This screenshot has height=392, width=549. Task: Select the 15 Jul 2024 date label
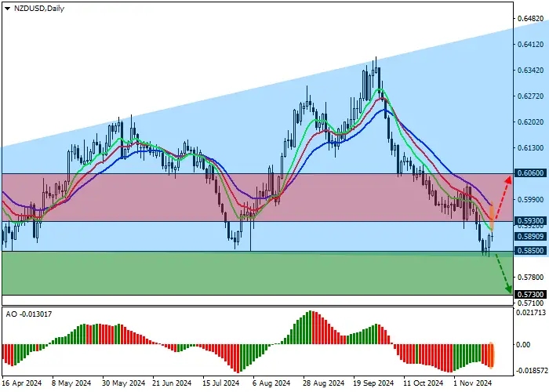[221, 383]
